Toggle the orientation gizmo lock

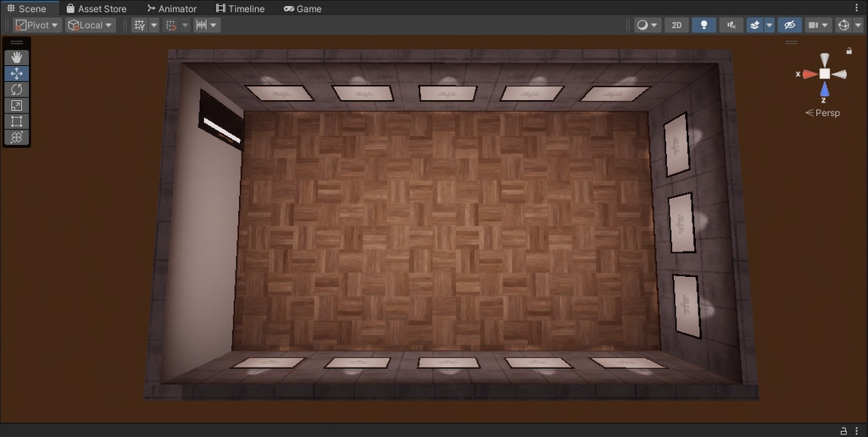(x=849, y=51)
